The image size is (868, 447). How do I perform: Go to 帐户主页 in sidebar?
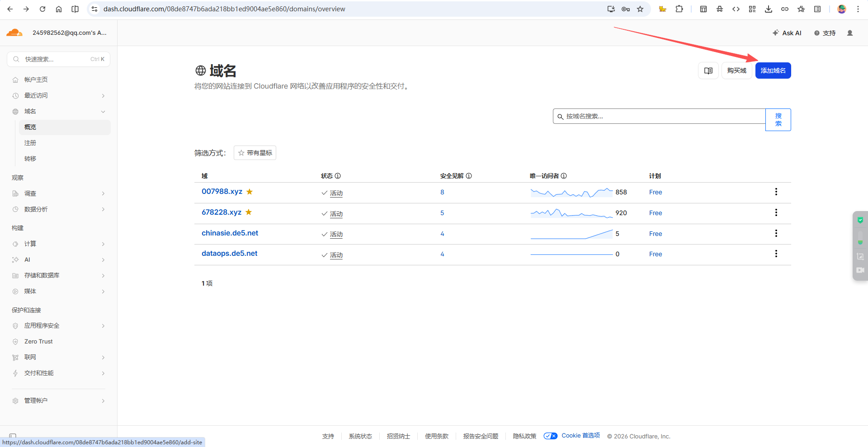coord(59,80)
